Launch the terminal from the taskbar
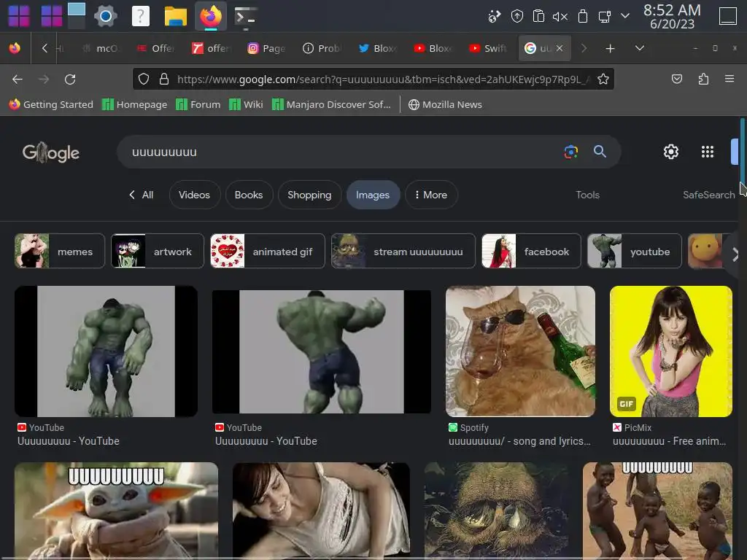This screenshot has width=747, height=560. tap(246, 17)
